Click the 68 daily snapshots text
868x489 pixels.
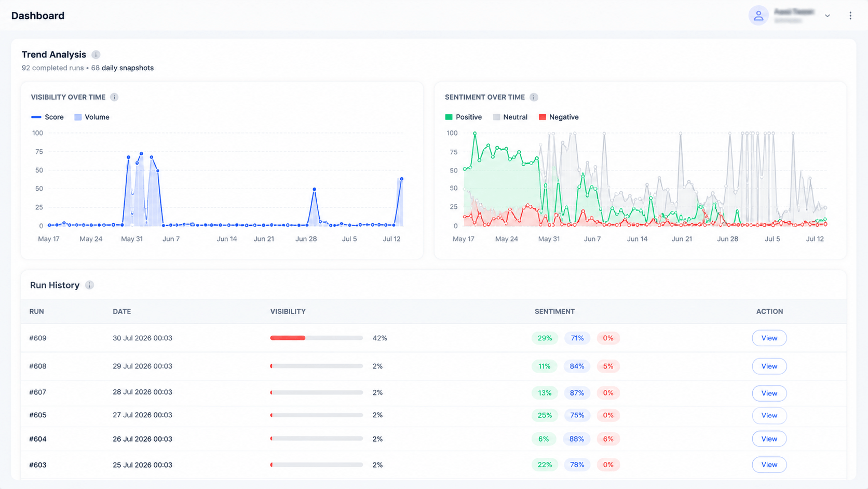click(x=123, y=68)
